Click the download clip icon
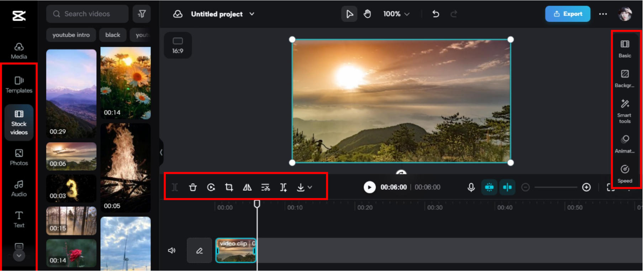This screenshot has height=271, width=644. [301, 187]
